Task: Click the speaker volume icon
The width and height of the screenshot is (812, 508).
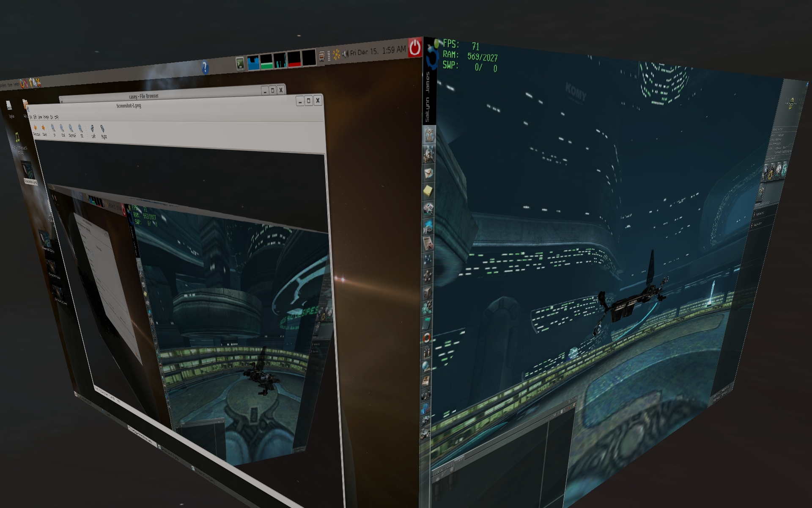Action: pos(345,53)
